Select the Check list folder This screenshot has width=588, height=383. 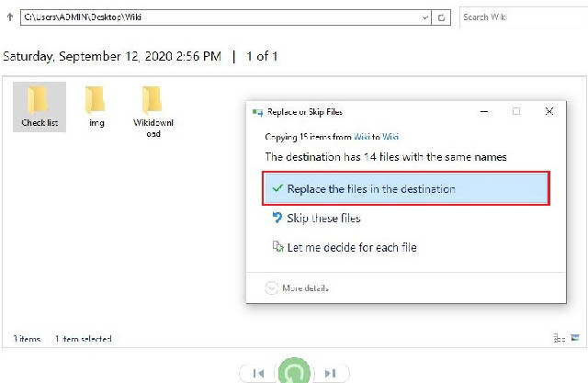40,107
